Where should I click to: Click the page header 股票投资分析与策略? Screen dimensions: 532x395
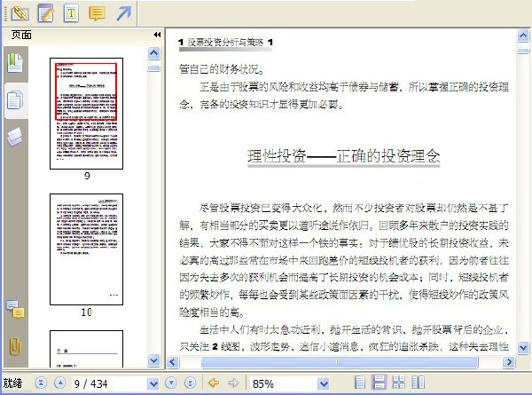click(225, 43)
